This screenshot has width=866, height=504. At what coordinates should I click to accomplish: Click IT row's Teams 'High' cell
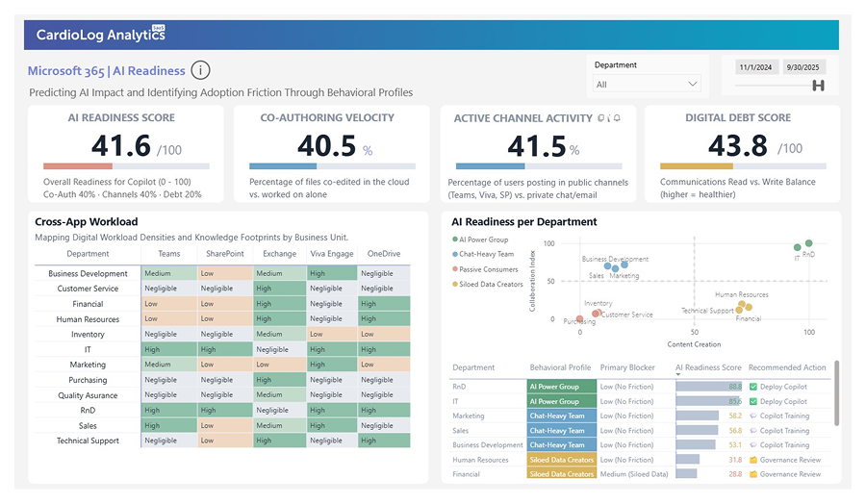click(x=169, y=349)
